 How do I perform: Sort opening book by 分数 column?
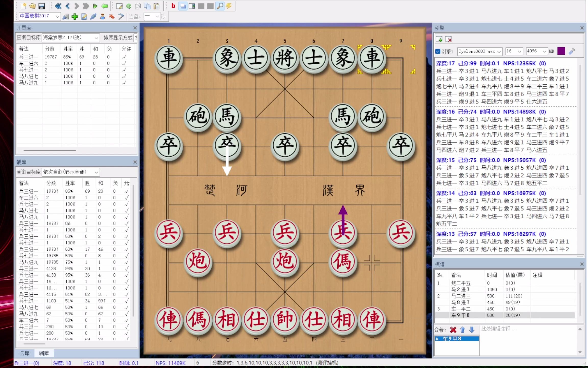pos(50,49)
